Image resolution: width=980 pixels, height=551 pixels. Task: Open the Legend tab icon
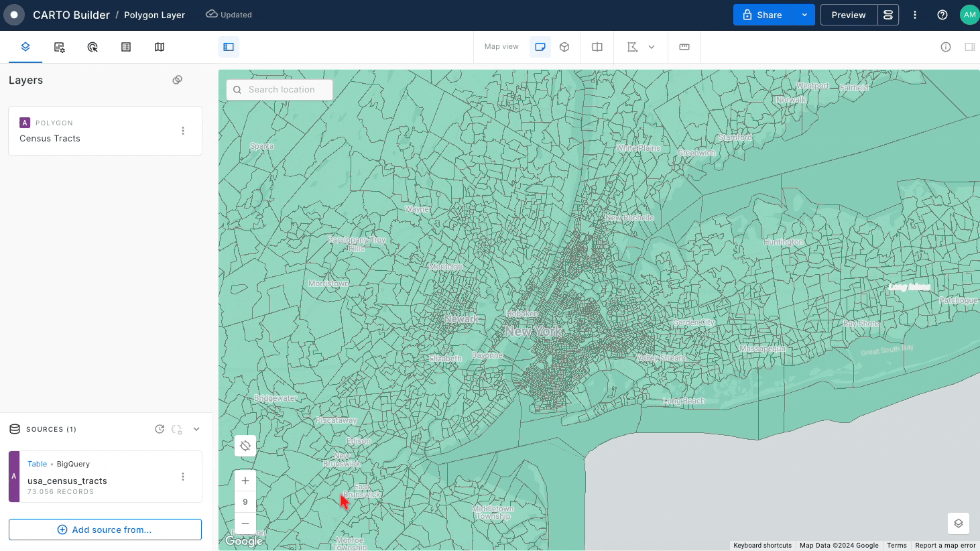(x=126, y=47)
